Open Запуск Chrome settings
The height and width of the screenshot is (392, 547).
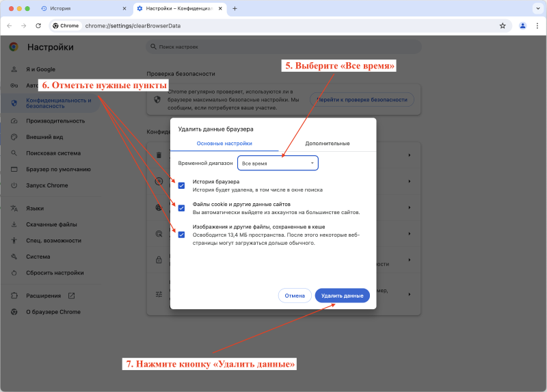(47, 185)
